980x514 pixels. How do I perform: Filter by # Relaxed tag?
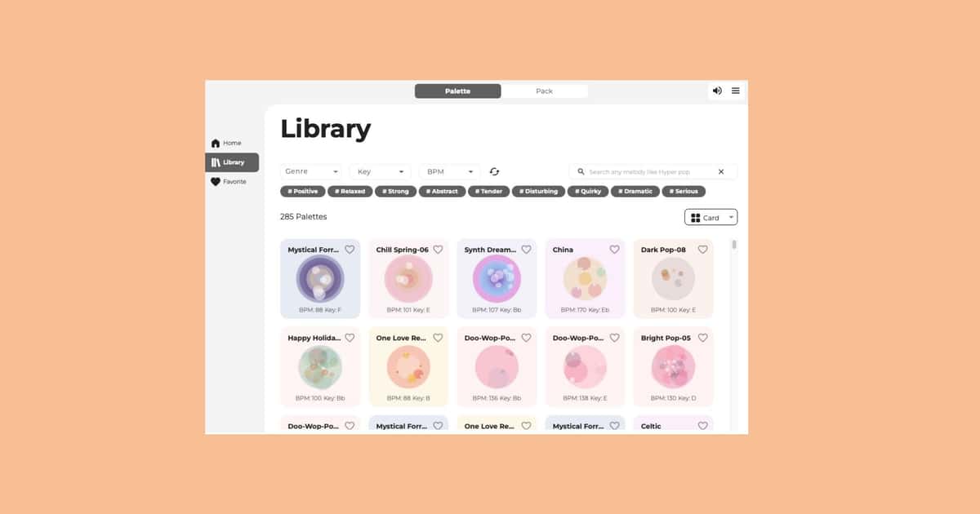coord(350,192)
